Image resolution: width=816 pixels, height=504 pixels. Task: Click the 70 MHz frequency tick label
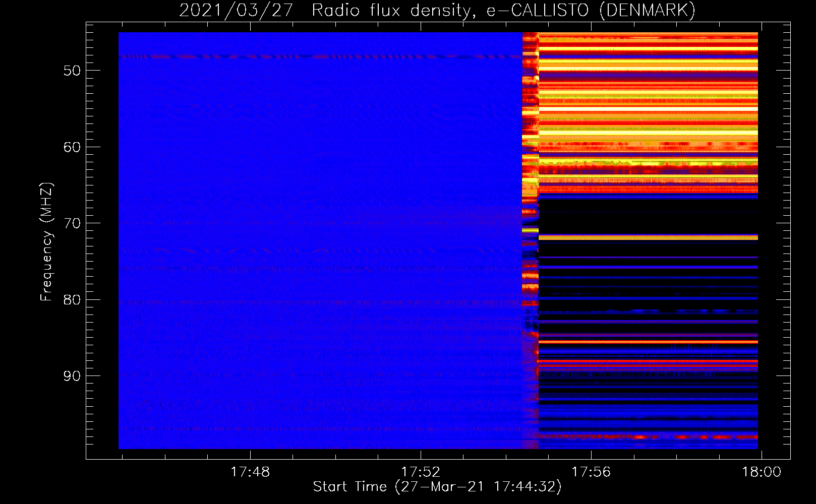(x=72, y=223)
